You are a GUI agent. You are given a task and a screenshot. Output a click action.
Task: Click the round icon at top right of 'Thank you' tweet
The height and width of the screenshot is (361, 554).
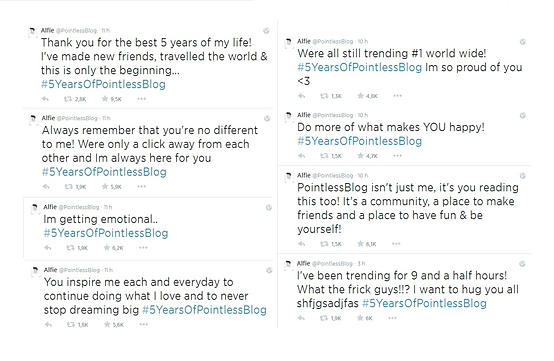pos(266,31)
